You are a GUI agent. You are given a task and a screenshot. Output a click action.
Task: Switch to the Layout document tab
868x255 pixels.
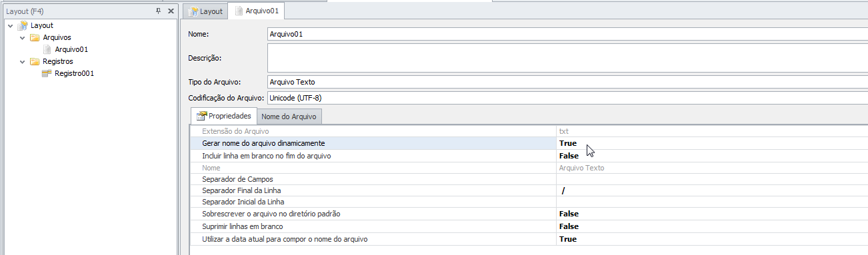pyautogui.click(x=205, y=11)
